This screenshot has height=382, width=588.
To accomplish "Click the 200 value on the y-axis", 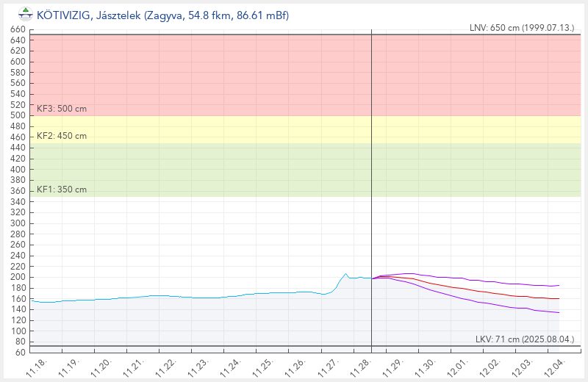I will coord(18,277).
